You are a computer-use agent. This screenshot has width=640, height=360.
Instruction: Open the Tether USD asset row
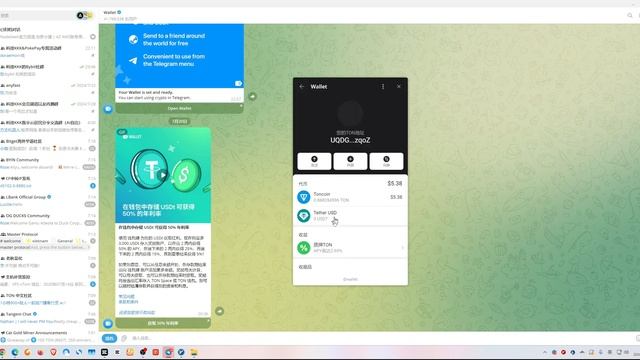click(350, 216)
